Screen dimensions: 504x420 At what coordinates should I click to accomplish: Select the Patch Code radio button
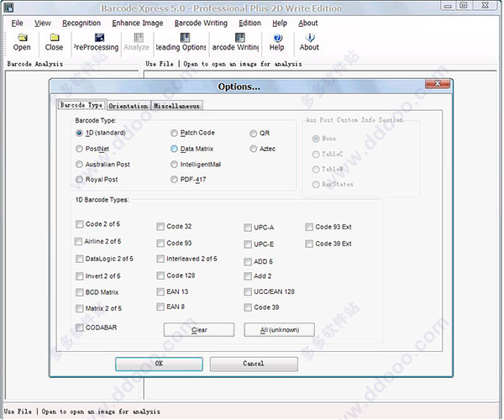point(174,133)
